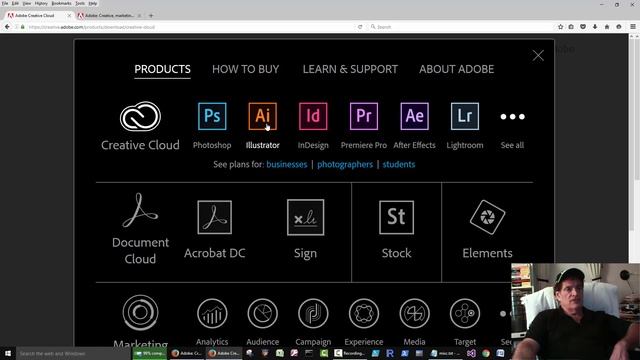
Task: Click the Search the web and Windows box
Action: coord(73,353)
